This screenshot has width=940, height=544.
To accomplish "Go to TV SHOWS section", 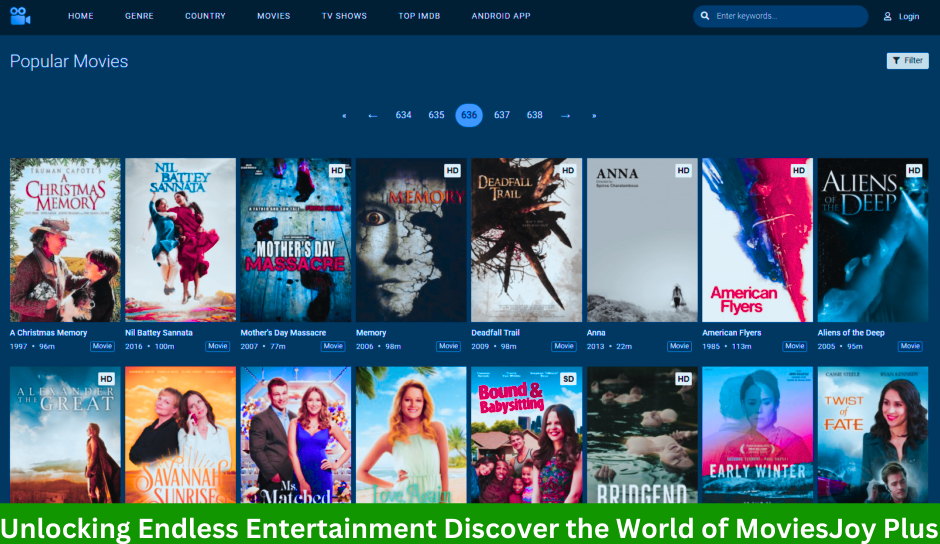I will (344, 16).
